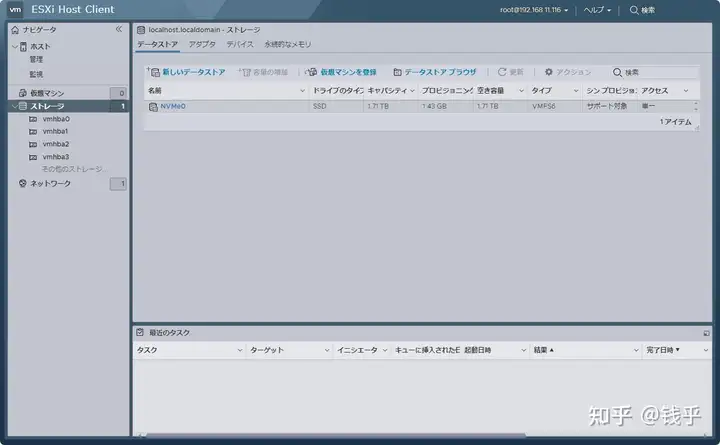Screen dimensions: 720x445
Task: Sort by 完了日時 column header
Action: [x=663, y=350]
